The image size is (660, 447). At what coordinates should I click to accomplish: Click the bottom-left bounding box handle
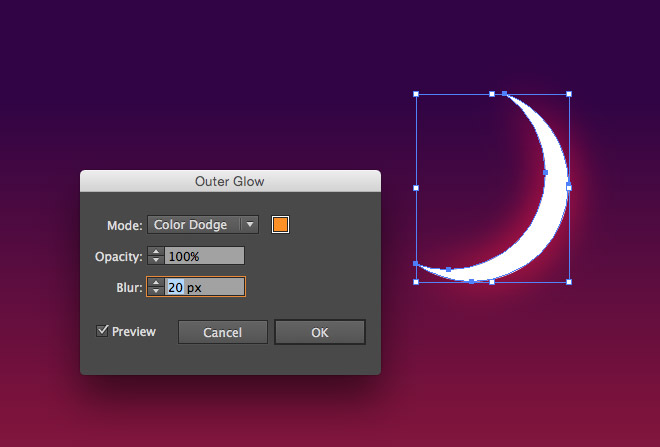click(416, 282)
